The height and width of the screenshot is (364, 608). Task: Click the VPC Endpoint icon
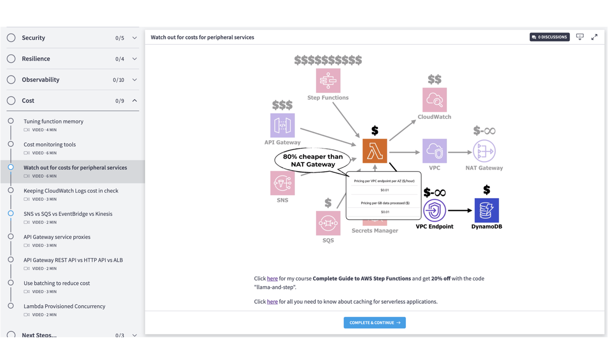pos(434,211)
